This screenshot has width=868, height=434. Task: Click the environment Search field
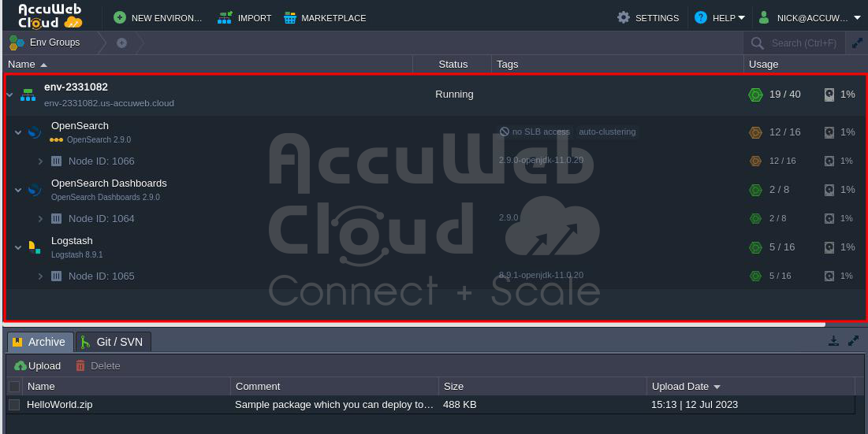point(803,43)
